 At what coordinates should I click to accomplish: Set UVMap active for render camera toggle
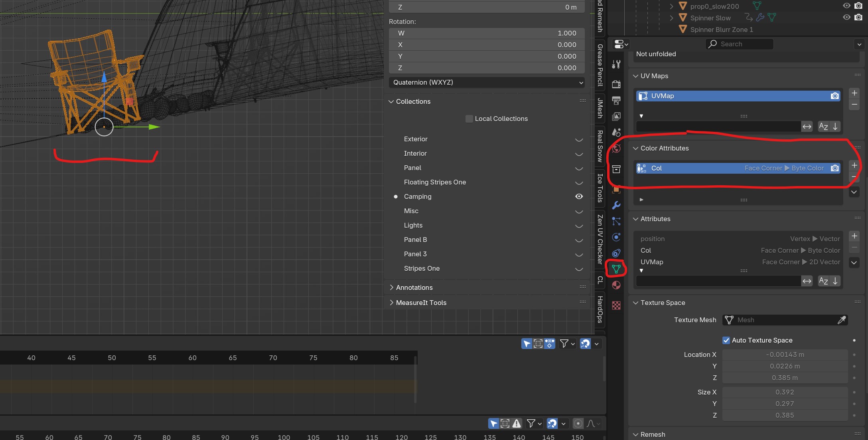click(x=834, y=96)
